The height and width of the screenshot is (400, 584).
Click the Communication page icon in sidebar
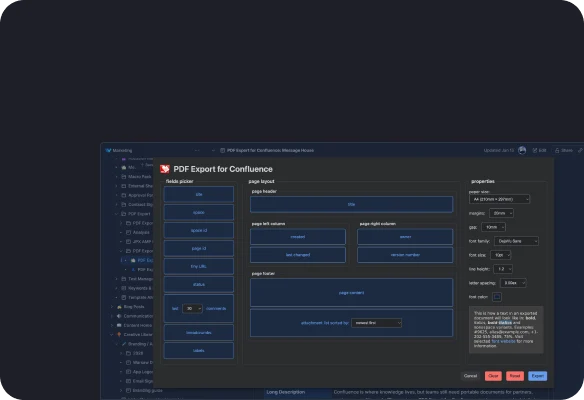[x=119, y=316]
